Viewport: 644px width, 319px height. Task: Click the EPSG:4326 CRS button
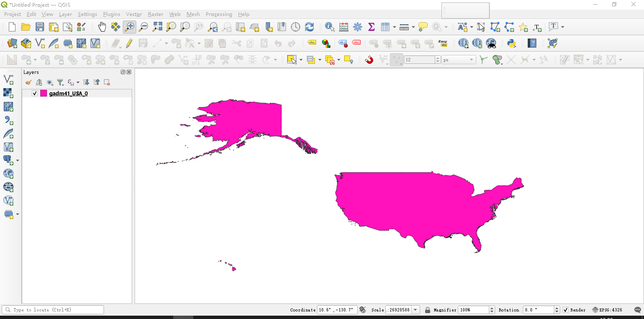click(x=607, y=310)
